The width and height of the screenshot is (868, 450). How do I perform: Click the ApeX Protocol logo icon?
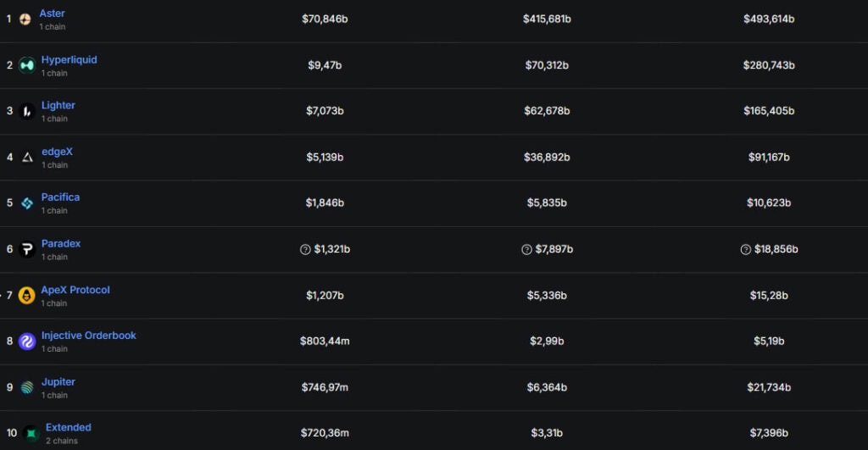[26, 296]
